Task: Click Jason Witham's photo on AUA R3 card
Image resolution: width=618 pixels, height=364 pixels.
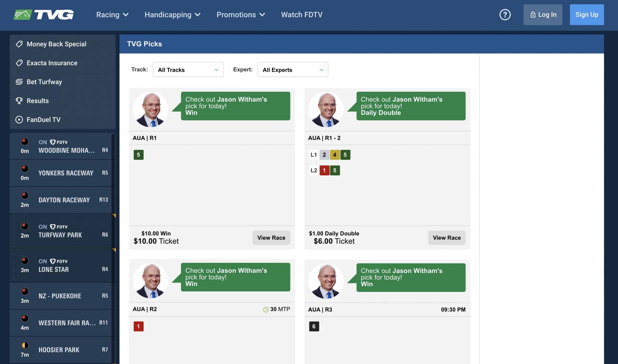Action: coord(326,281)
